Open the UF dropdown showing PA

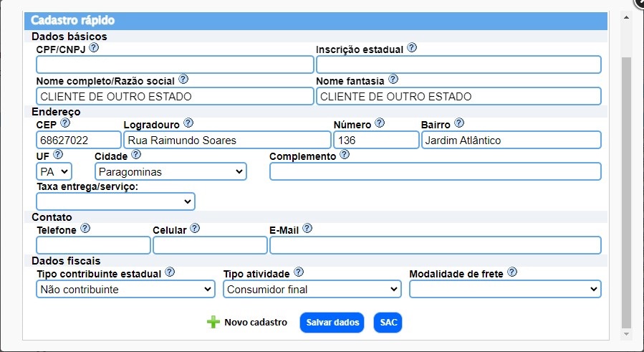coord(54,171)
